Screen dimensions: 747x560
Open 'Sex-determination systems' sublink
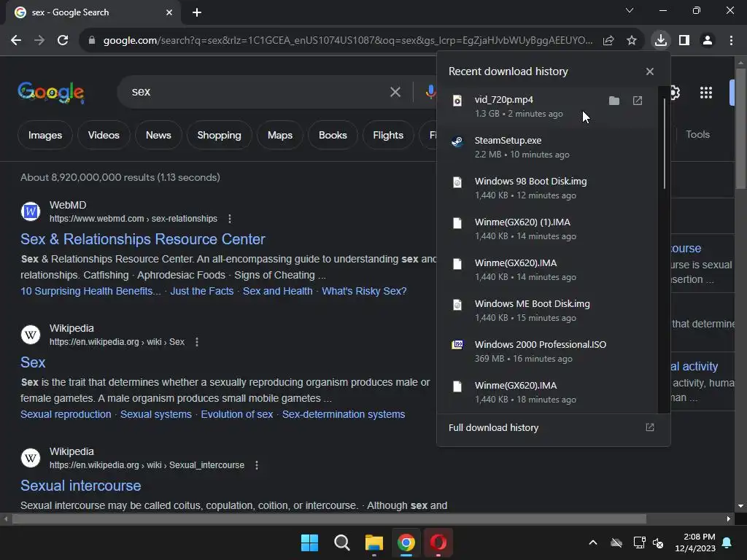(344, 414)
